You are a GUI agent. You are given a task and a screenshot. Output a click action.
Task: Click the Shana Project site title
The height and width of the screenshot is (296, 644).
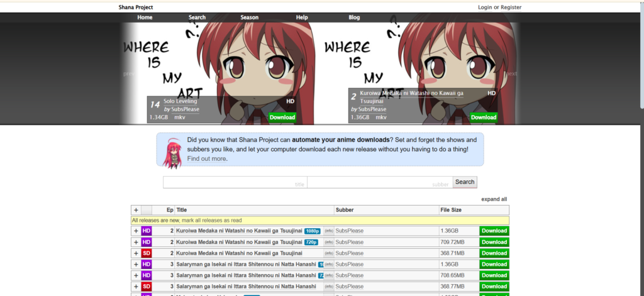136,8
